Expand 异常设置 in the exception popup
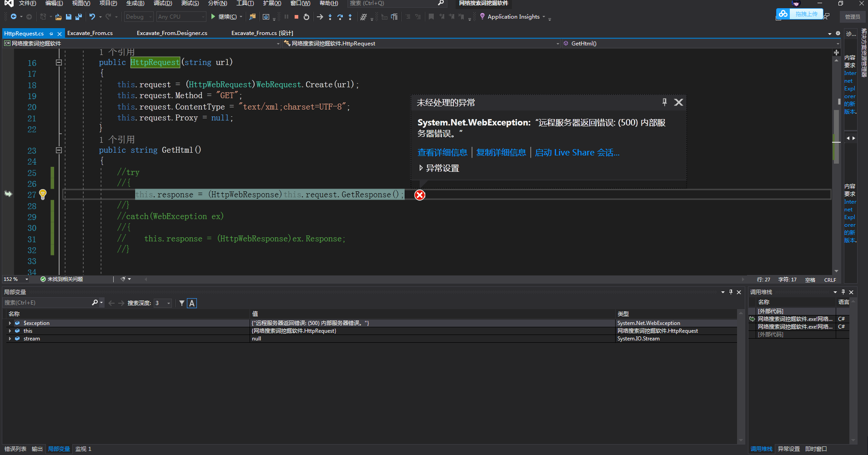 click(x=421, y=168)
